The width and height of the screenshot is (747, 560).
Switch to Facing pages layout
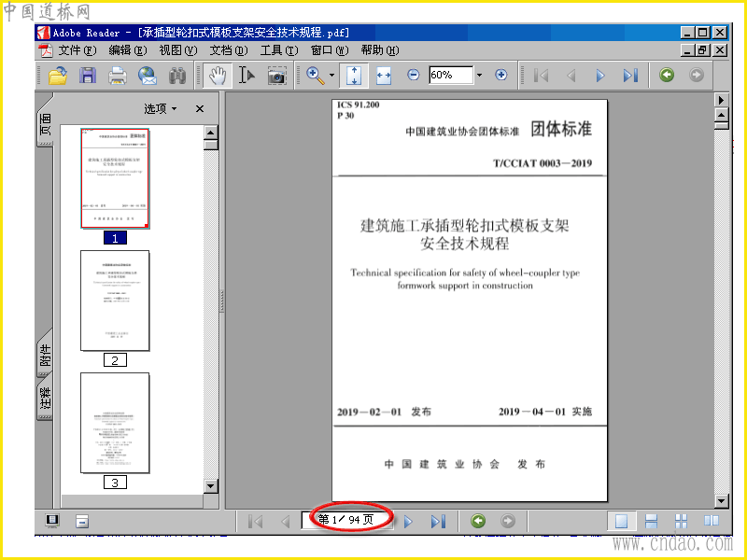(712, 521)
